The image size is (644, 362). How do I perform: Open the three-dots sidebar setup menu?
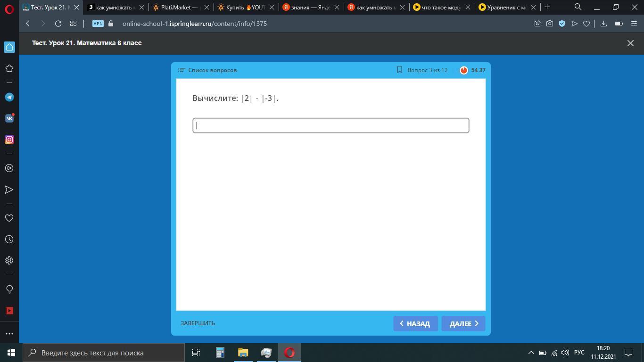click(9, 333)
